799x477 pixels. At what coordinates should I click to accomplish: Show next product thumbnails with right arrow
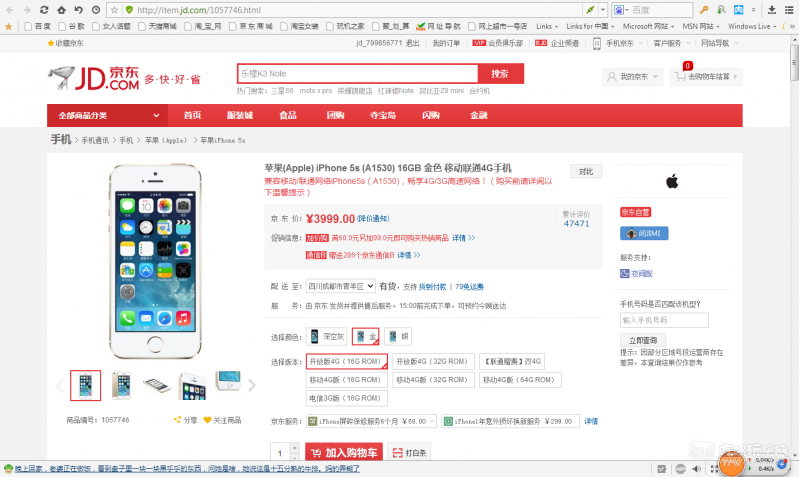pyautogui.click(x=252, y=385)
